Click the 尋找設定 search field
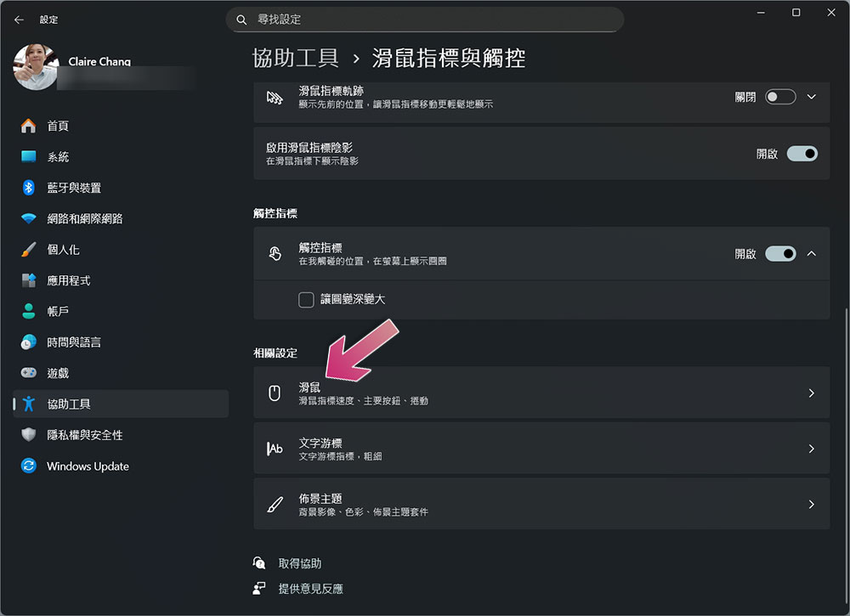The image size is (850, 616). click(424, 20)
